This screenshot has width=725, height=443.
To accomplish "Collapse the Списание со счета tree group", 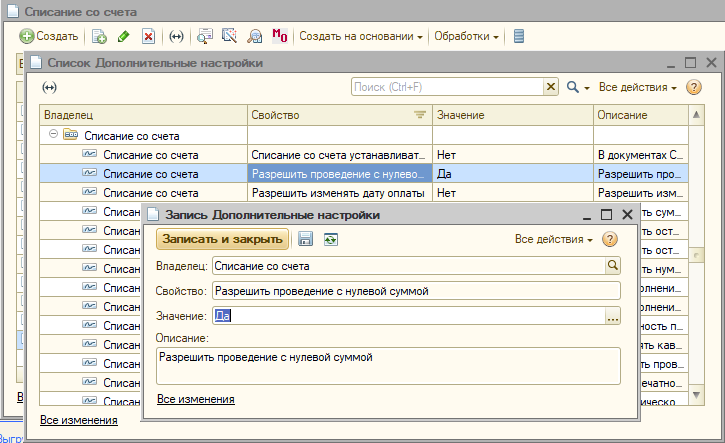I will click(53, 135).
